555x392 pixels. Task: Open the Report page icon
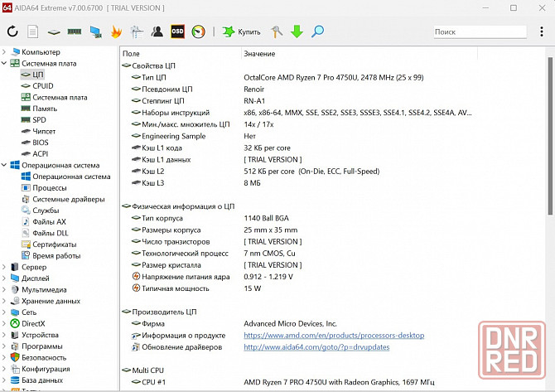33,32
